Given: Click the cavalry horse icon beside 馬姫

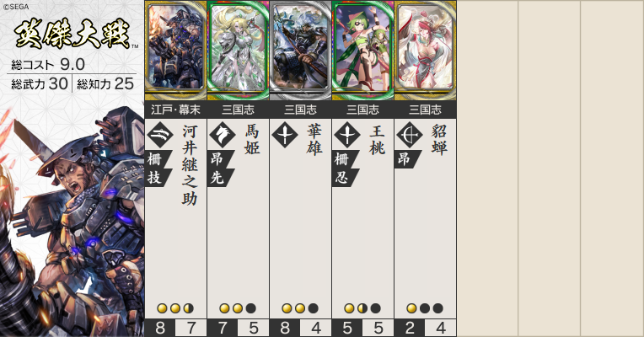Looking at the screenshot, I should [223, 135].
